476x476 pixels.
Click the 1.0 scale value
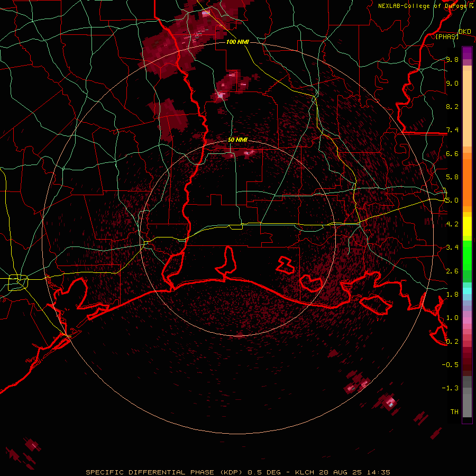[x=452, y=318]
